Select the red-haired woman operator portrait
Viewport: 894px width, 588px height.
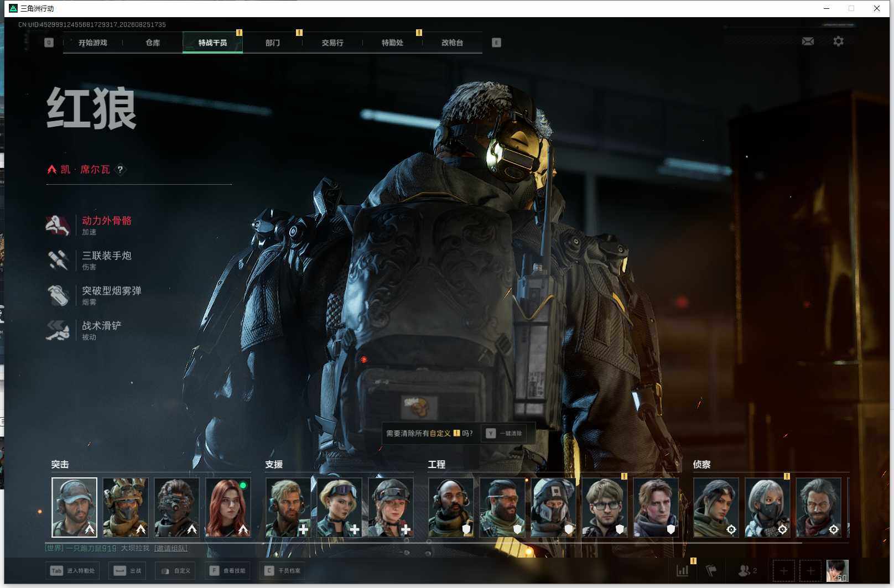point(228,507)
